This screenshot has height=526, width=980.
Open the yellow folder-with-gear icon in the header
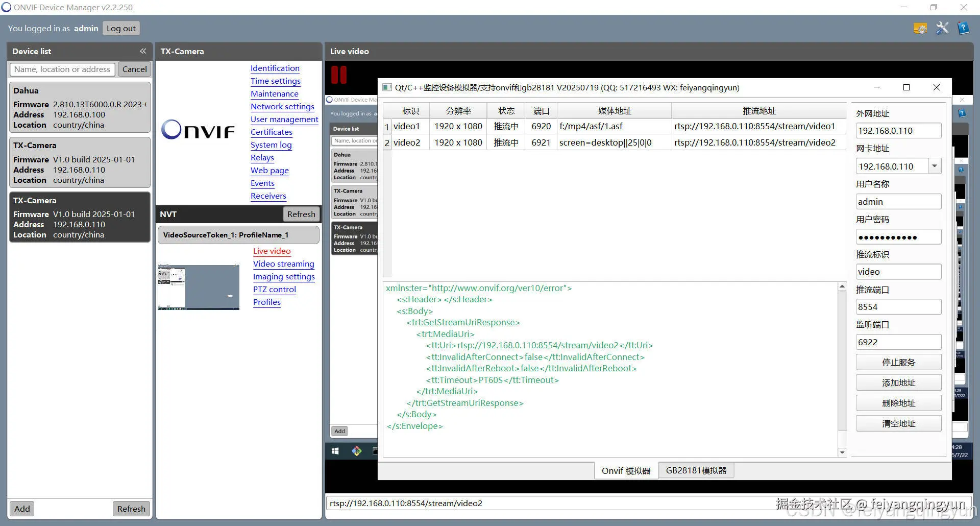point(920,28)
